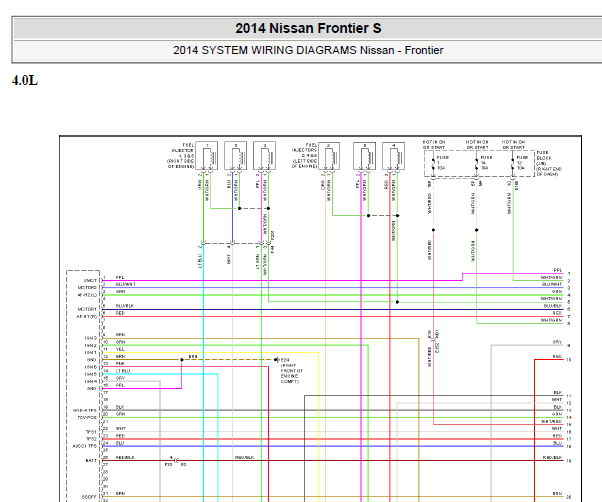Select the right-side injector with the BLU wire

235,155
